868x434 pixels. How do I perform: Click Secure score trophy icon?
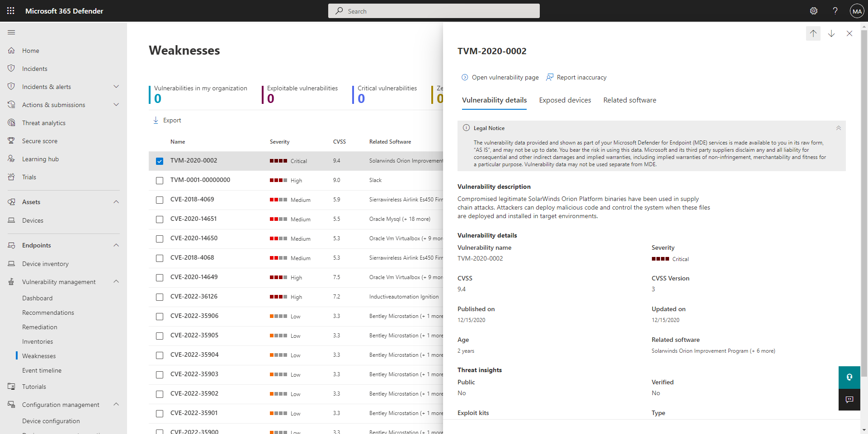pyautogui.click(x=12, y=141)
